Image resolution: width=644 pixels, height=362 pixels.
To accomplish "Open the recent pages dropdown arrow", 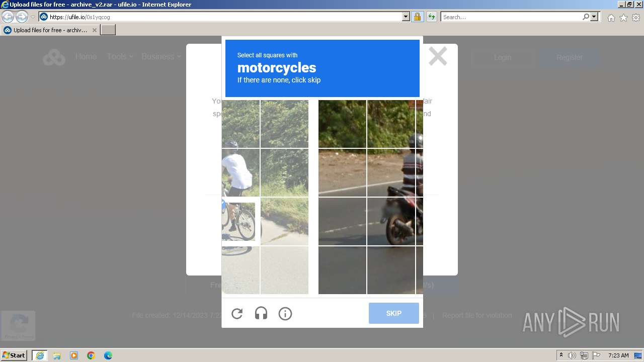I will pyautogui.click(x=33, y=17).
